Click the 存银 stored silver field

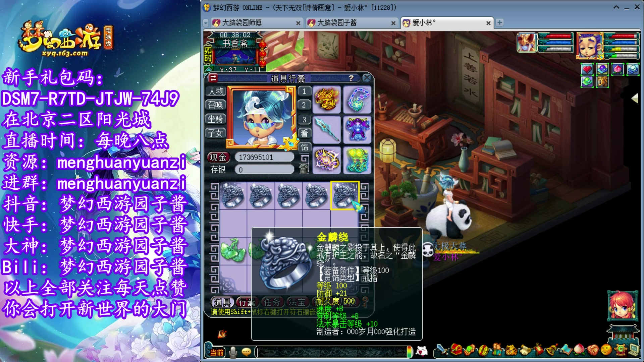pos(264,170)
